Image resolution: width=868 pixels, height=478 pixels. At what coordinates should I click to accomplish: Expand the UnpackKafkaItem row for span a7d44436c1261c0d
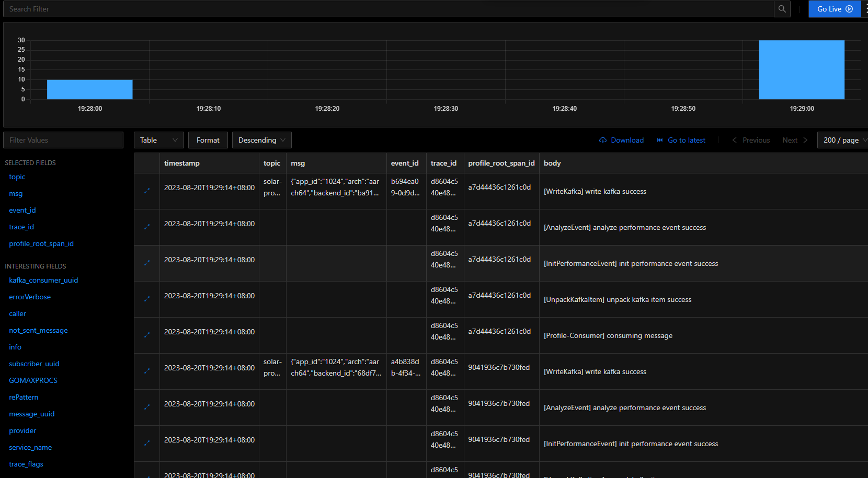[147, 299]
